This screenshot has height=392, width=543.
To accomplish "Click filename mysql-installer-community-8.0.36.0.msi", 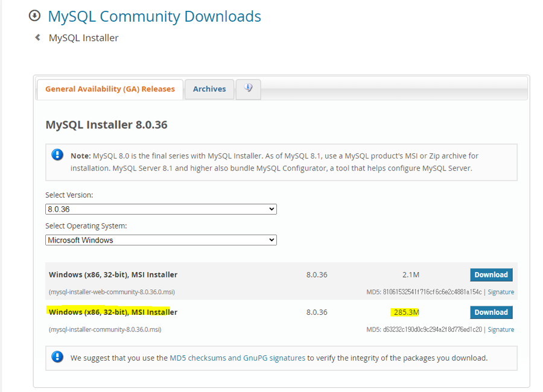I will tap(105, 330).
